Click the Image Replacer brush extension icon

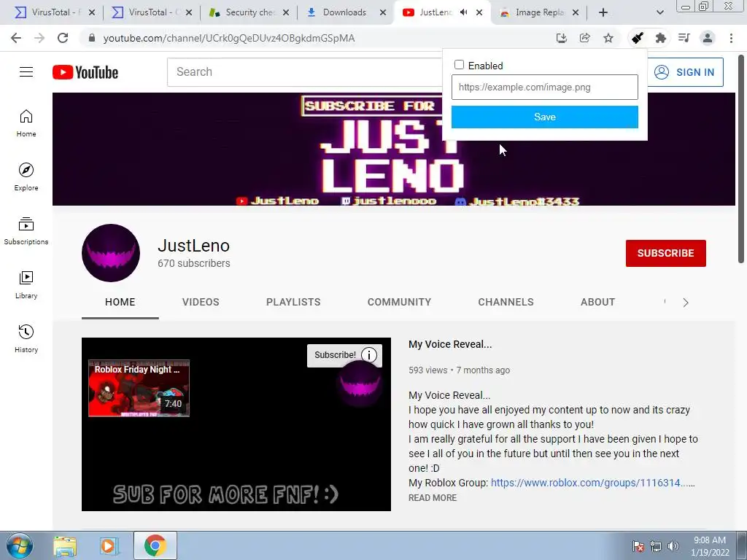638,38
